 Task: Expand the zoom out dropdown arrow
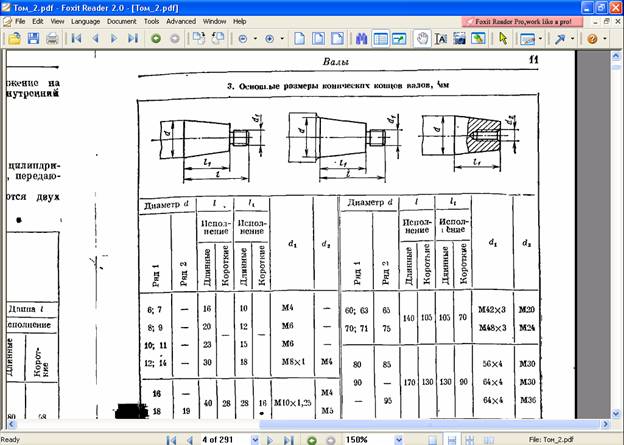pyautogui.click(x=256, y=39)
